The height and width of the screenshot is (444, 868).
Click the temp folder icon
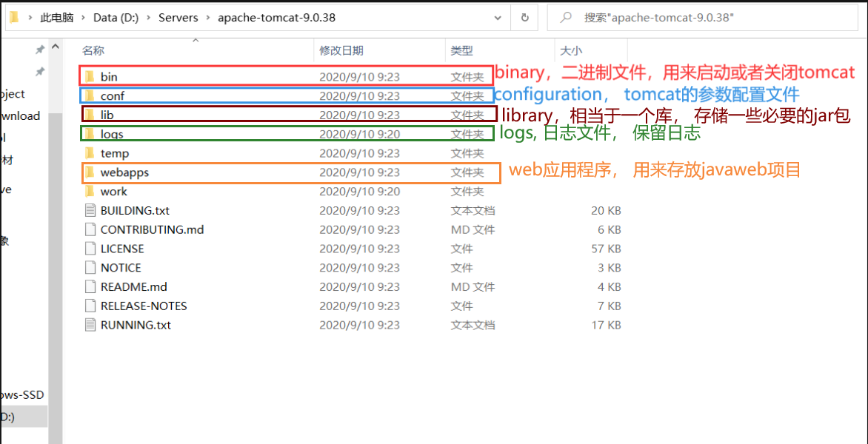pyautogui.click(x=90, y=153)
